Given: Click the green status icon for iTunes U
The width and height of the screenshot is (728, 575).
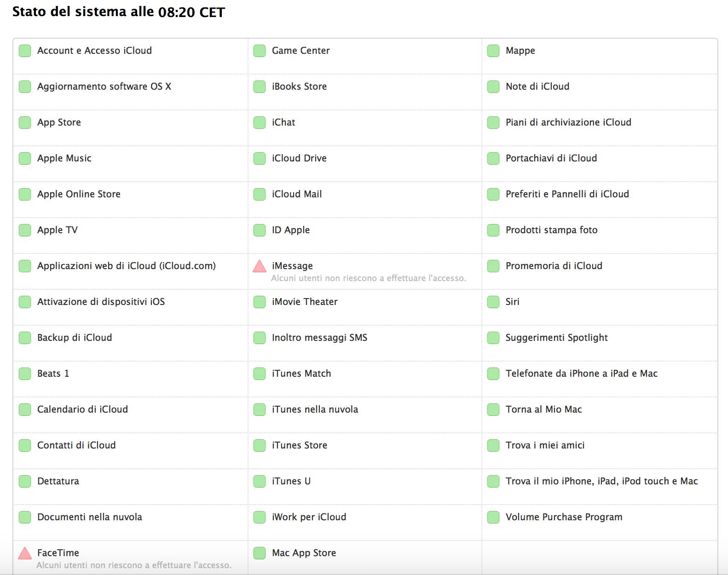Looking at the screenshot, I should point(260,481).
